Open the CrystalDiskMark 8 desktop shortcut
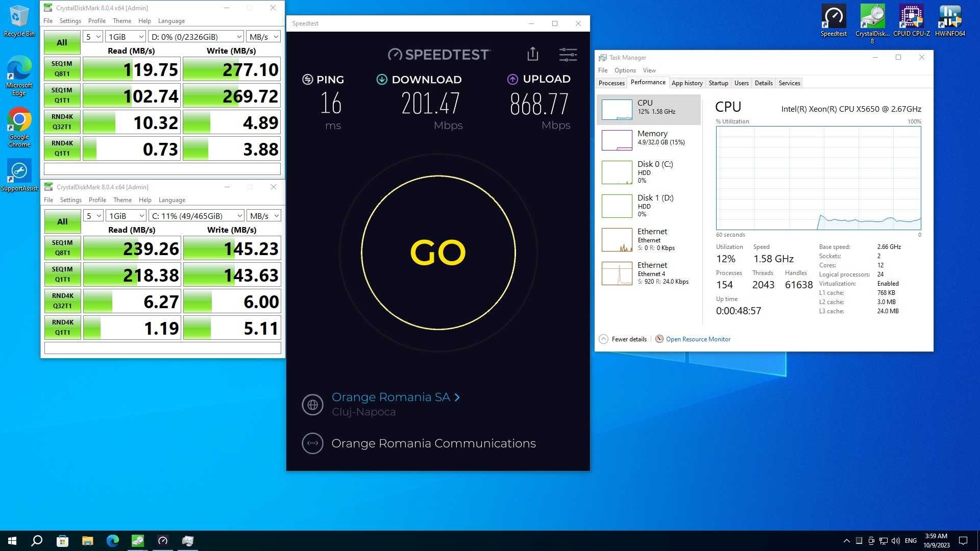This screenshot has height=551, width=980. (872, 23)
